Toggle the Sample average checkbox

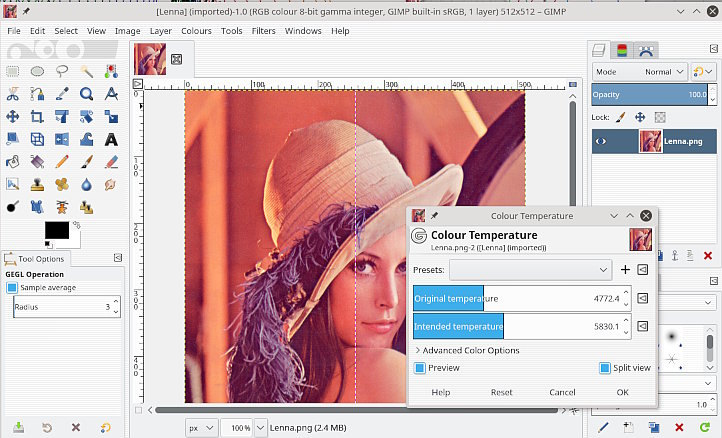(x=12, y=287)
